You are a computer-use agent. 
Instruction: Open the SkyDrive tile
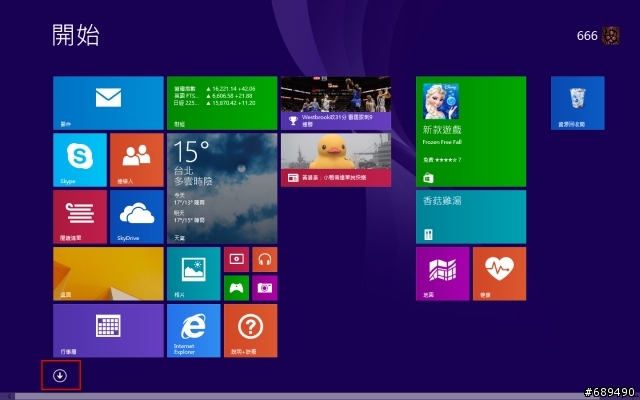click(137, 217)
